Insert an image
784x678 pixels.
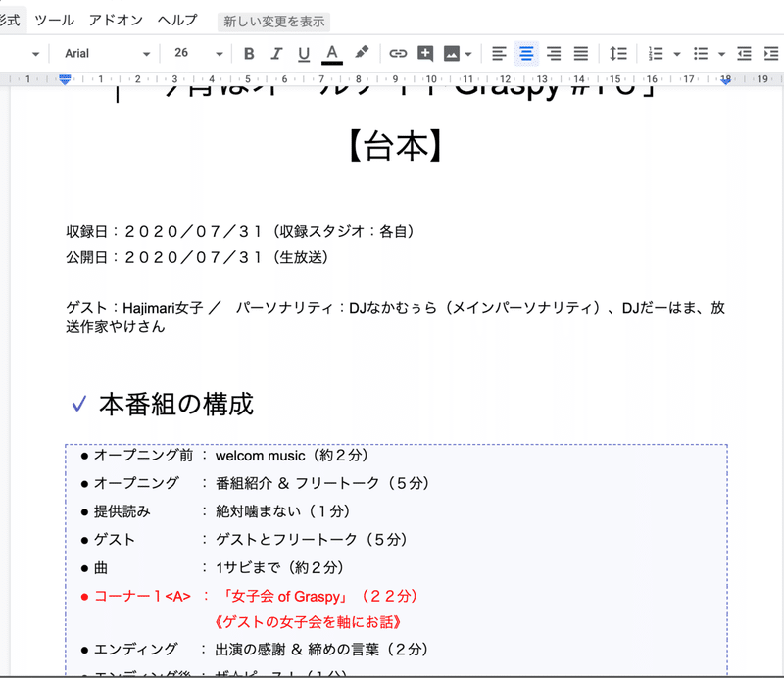pos(452,54)
